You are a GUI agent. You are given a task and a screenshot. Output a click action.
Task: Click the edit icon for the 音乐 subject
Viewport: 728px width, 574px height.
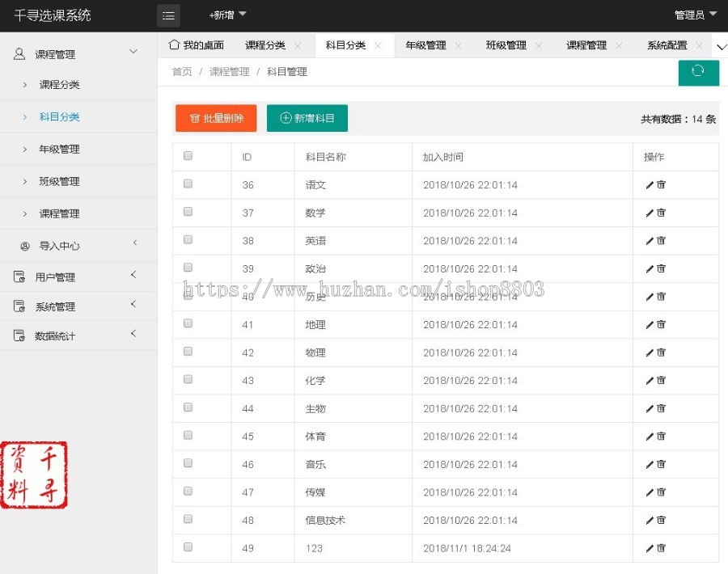pos(650,464)
